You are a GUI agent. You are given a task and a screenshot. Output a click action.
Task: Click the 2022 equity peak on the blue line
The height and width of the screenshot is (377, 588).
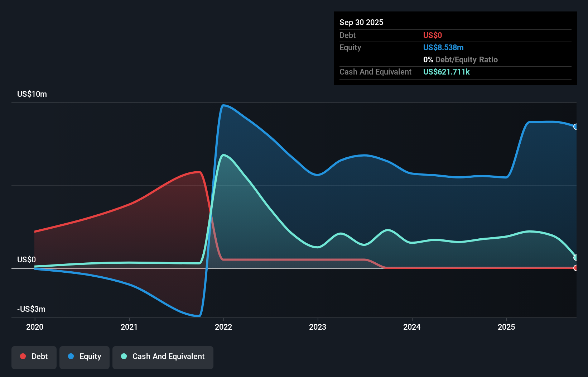point(224,105)
